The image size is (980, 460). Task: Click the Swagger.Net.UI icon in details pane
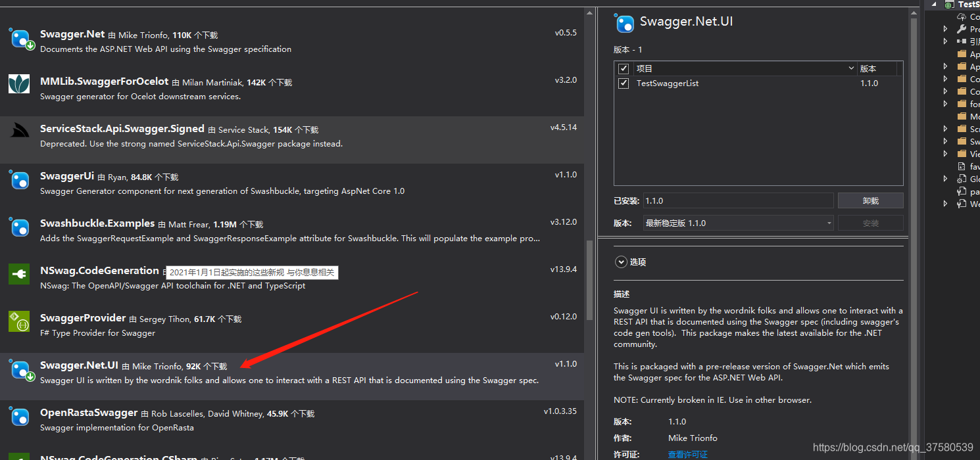pos(624,23)
